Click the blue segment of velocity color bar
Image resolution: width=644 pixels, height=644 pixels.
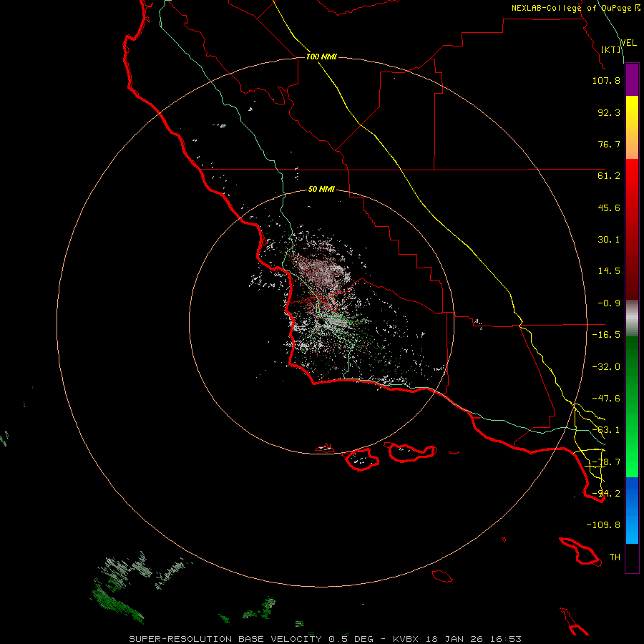click(632, 510)
